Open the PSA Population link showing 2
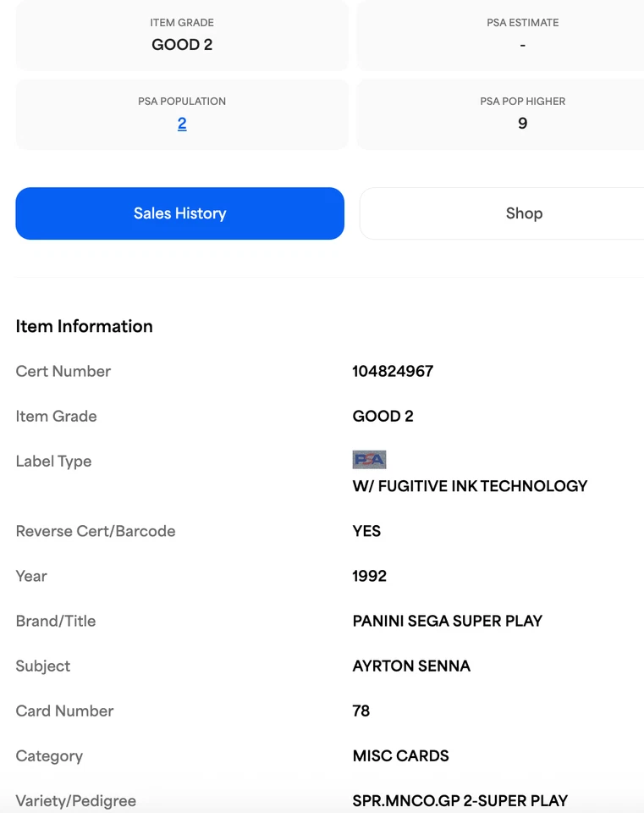This screenshot has height=813, width=644. point(182,124)
